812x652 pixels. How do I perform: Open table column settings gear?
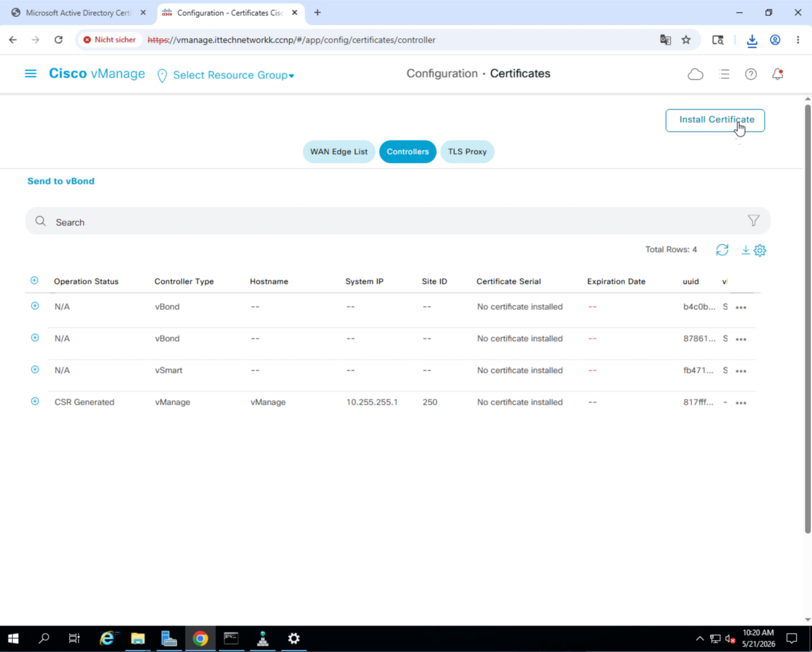pyautogui.click(x=760, y=250)
